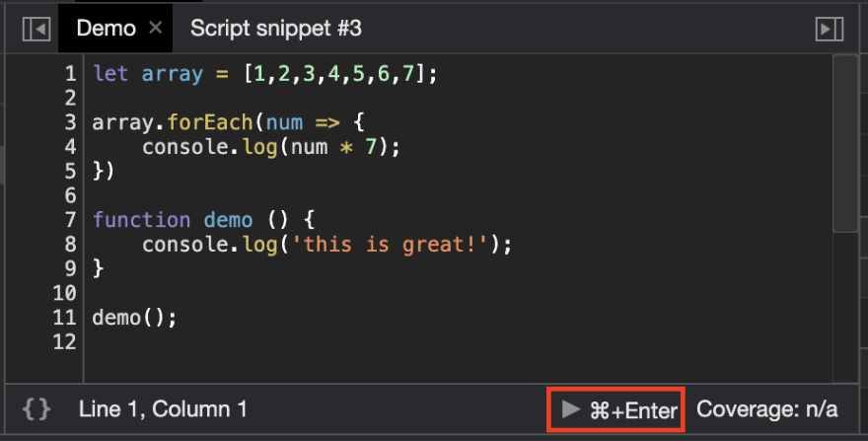
Task: Click the '[1,2,3,4,5,6,7]' array literal
Action: tap(335, 74)
